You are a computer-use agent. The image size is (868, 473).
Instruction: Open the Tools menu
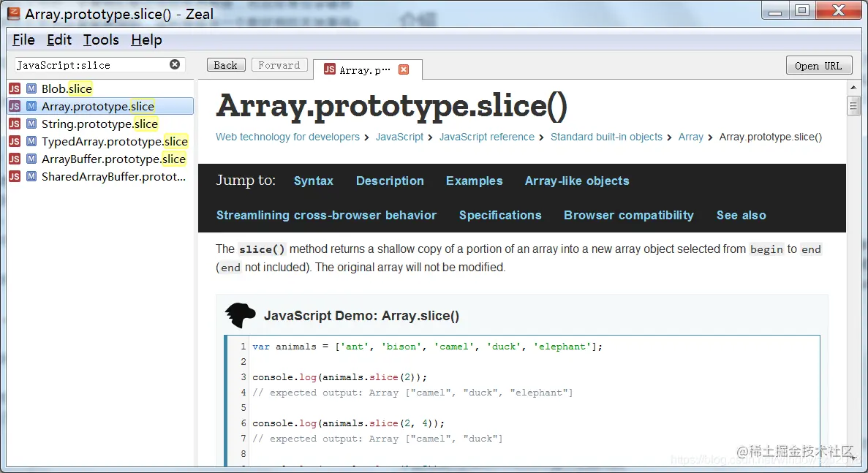101,39
